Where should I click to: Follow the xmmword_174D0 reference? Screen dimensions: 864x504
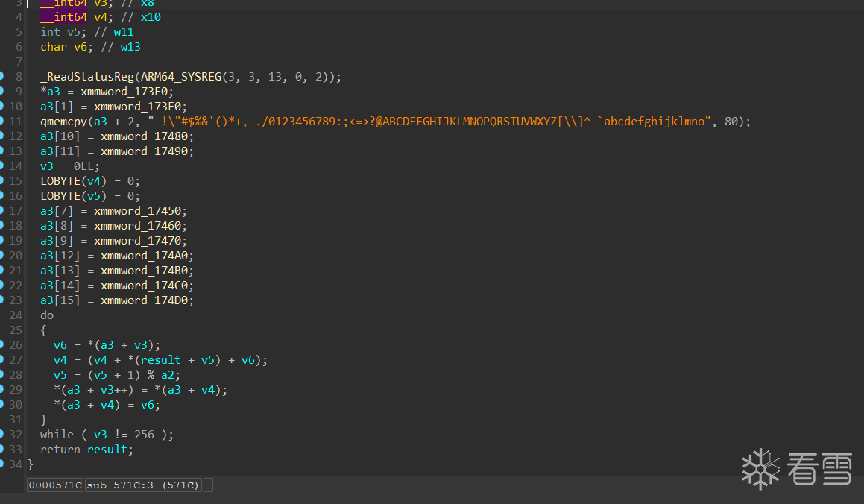pos(147,300)
